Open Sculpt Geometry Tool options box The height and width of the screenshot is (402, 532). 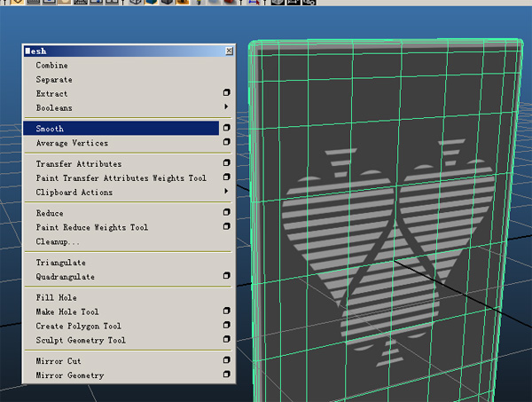pyautogui.click(x=227, y=340)
